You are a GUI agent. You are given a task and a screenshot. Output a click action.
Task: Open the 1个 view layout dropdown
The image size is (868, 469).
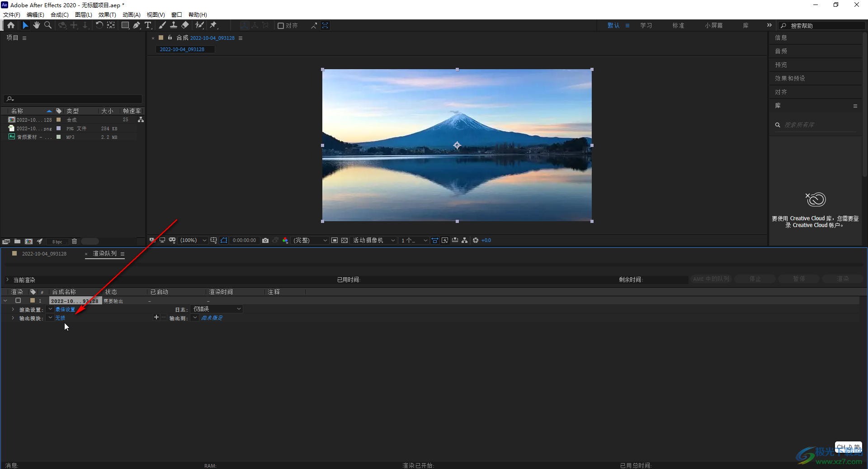coord(414,241)
